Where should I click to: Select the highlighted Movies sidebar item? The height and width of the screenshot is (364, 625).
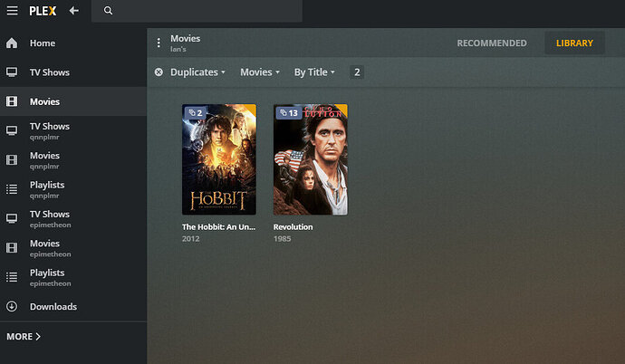pos(73,101)
